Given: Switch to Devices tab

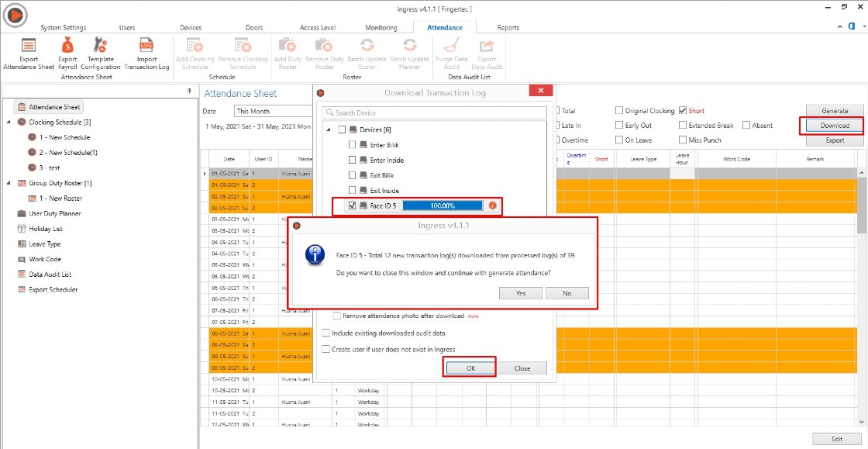Looking at the screenshot, I should 191,28.
